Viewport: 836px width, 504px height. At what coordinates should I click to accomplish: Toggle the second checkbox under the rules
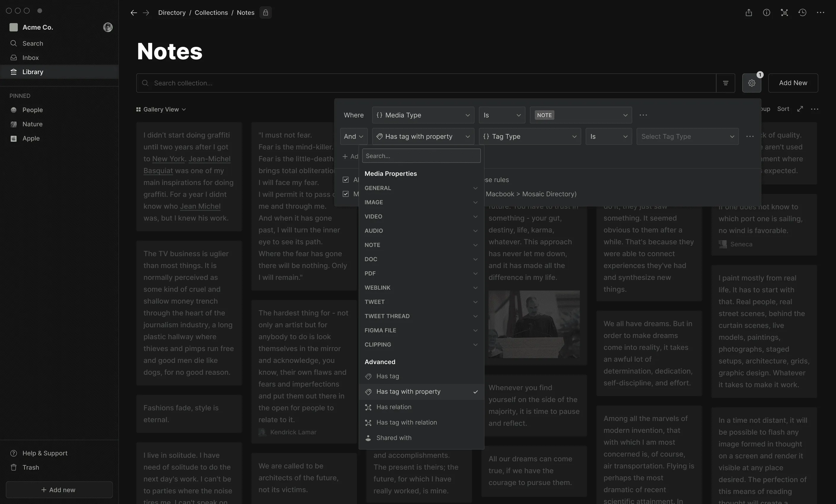pyautogui.click(x=345, y=194)
